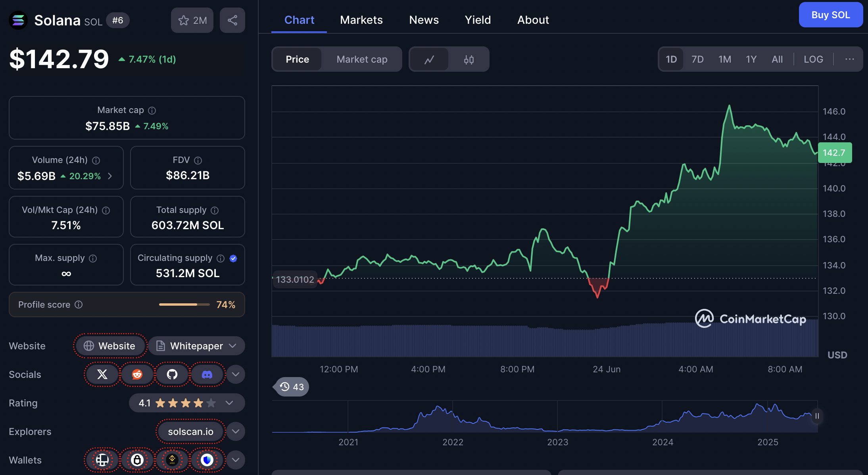The image size is (868, 475).
Task: Expand the 4.1 Rating dropdown
Action: pyautogui.click(x=187, y=403)
